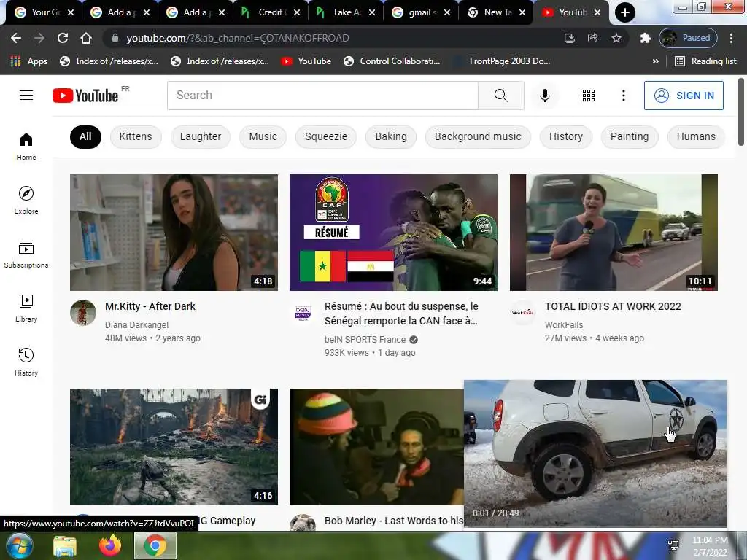Open the YouTube apps grid icon
Screen dimensions: 747x560
click(x=589, y=96)
